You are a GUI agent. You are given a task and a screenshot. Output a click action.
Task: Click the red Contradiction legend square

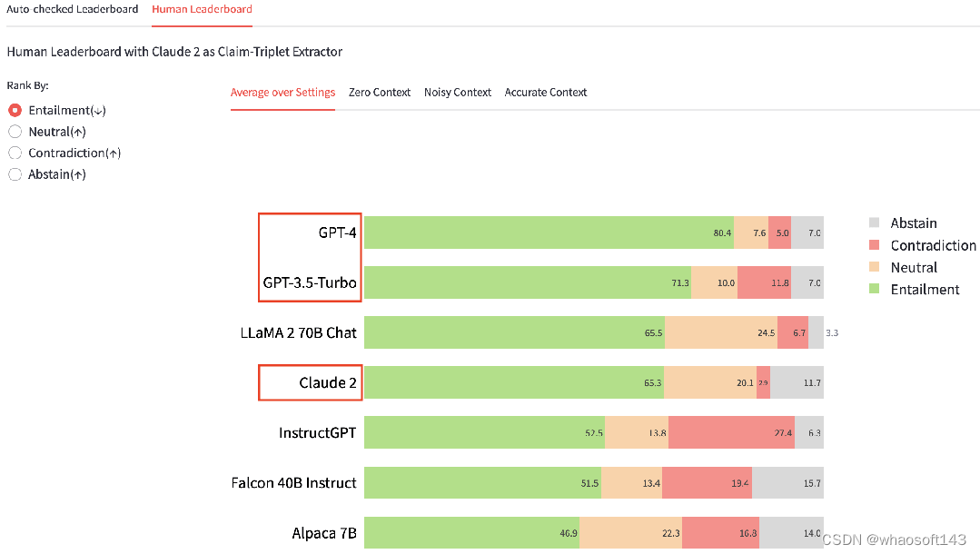point(876,245)
